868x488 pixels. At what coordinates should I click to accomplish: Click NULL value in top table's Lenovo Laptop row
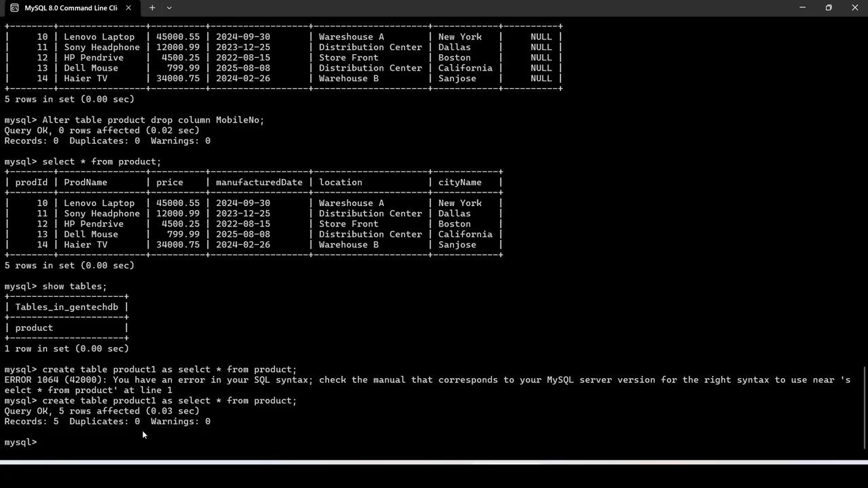click(x=541, y=37)
